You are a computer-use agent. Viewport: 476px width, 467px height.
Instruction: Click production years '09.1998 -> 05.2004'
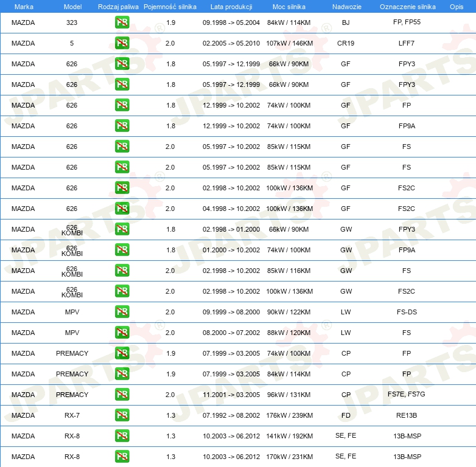231,22
